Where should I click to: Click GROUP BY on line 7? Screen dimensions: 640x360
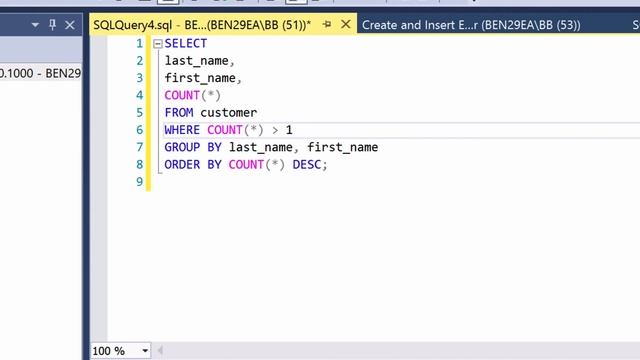(x=193, y=147)
